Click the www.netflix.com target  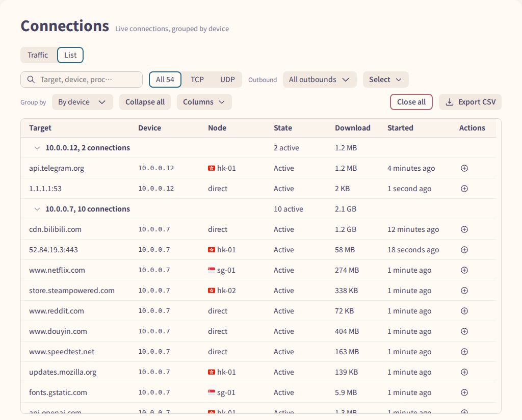click(57, 270)
